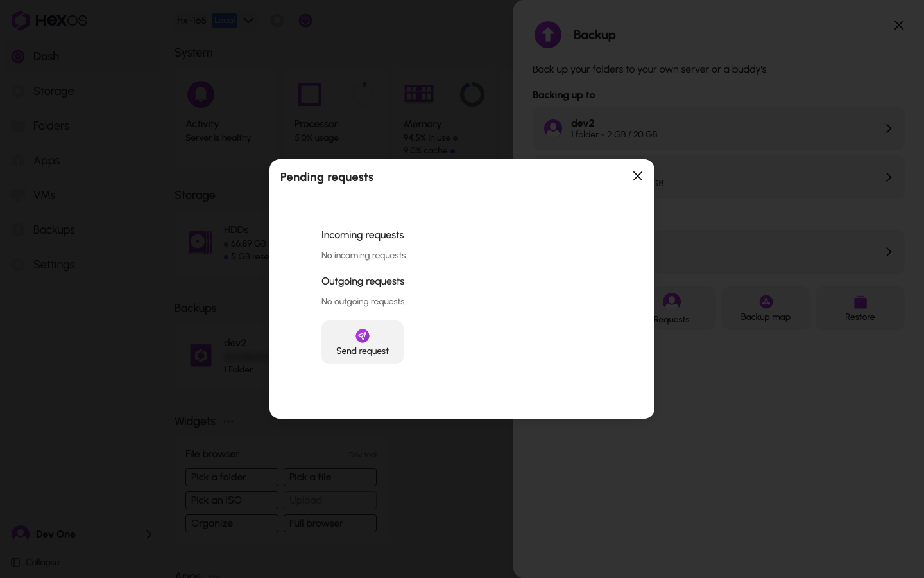The width and height of the screenshot is (924, 578).
Task: Click 'No outgoing requests.' text
Action: (x=363, y=302)
